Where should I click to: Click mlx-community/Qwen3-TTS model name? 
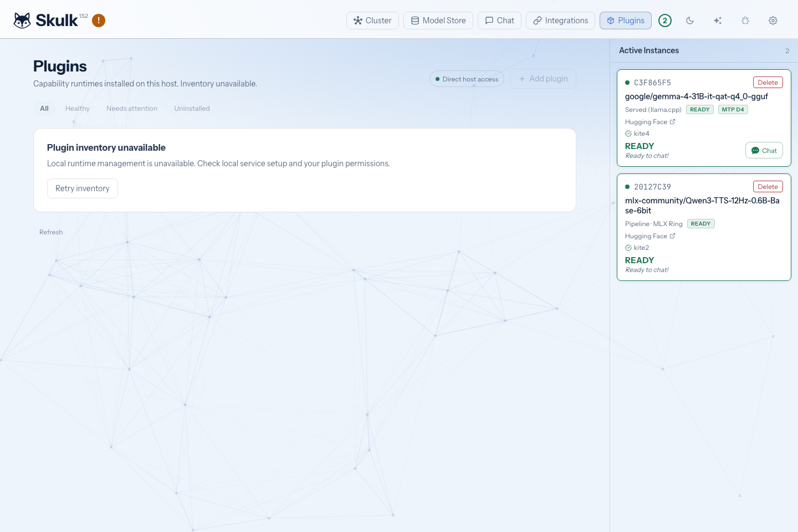point(702,206)
